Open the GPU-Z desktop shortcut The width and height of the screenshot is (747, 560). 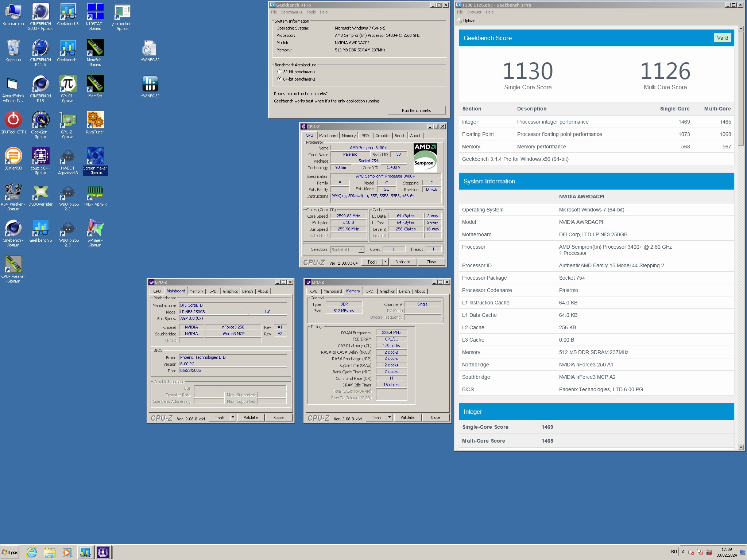pyautogui.click(x=68, y=125)
